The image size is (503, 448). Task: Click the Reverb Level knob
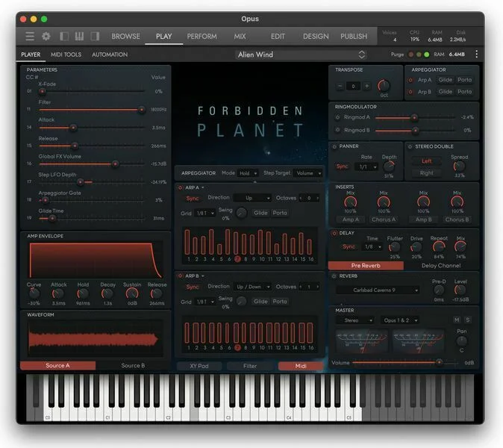(x=460, y=290)
